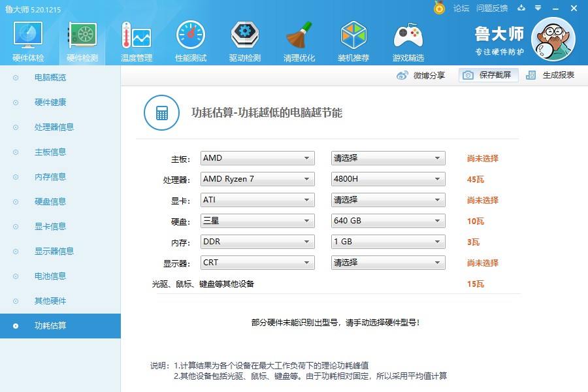
Task: Select 功耗估算 in sidebar
Action: 60,326
